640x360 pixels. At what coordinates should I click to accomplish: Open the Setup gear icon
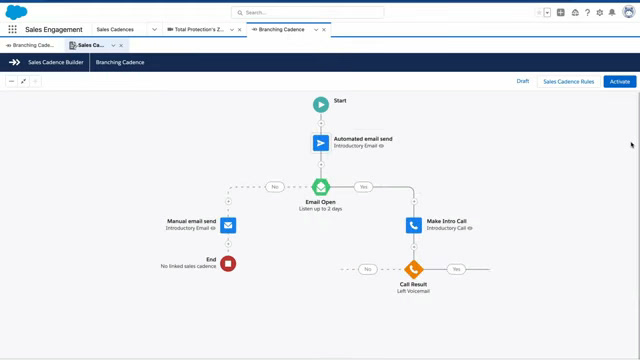pyautogui.click(x=600, y=13)
